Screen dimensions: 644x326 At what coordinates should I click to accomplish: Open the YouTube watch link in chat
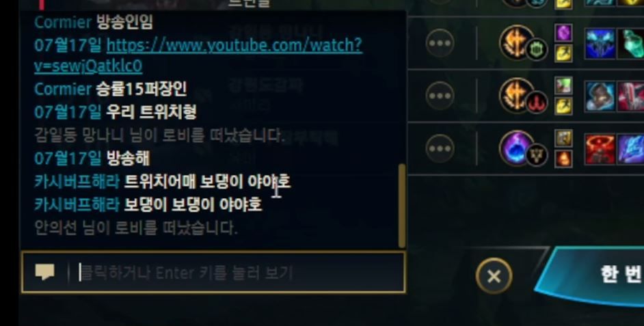tap(198, 56)
